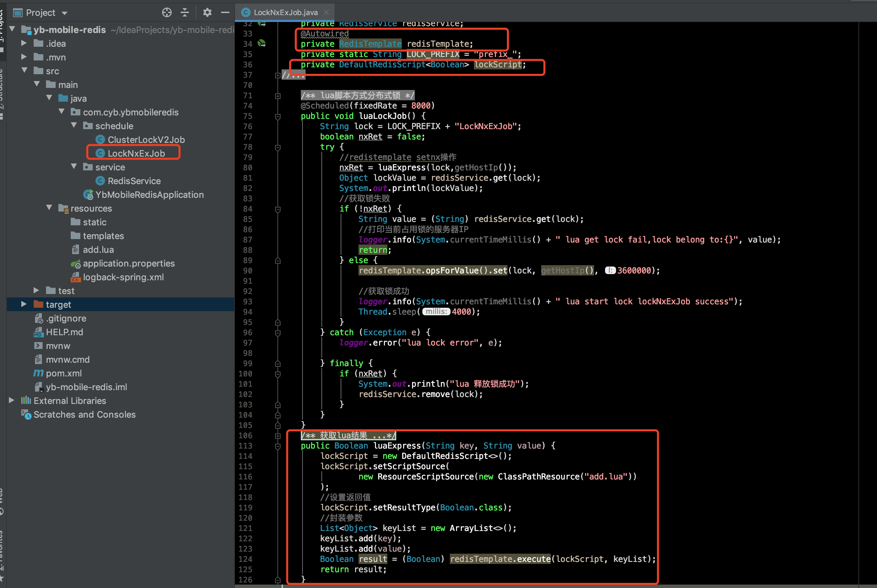Click the collapse all icon in Project panel

click(185, 13)
